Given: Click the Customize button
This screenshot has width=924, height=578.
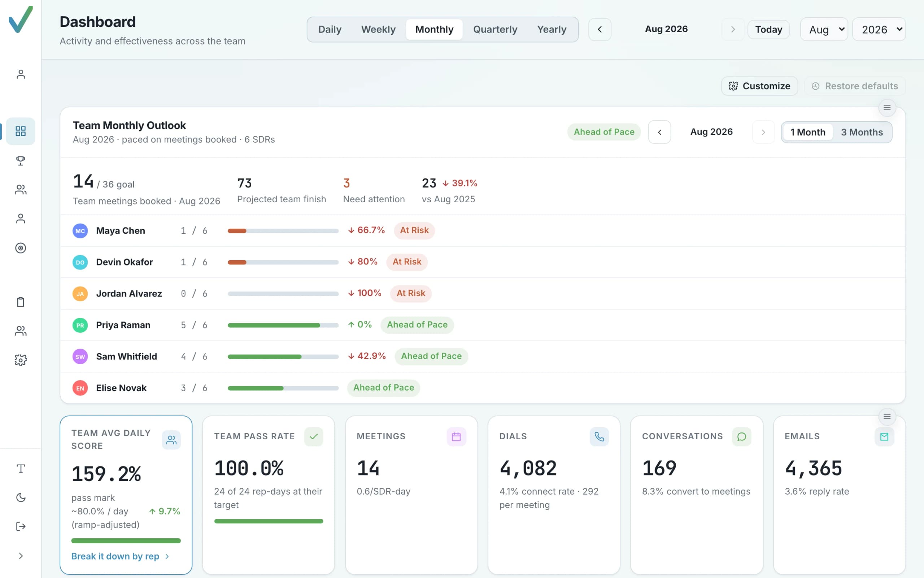Looking at the screenshot, I should pyautogui.click(x=759, y=86).
